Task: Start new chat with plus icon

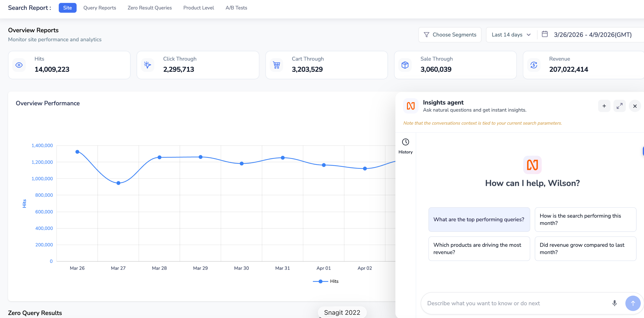Action: click(x=604, y=106)
